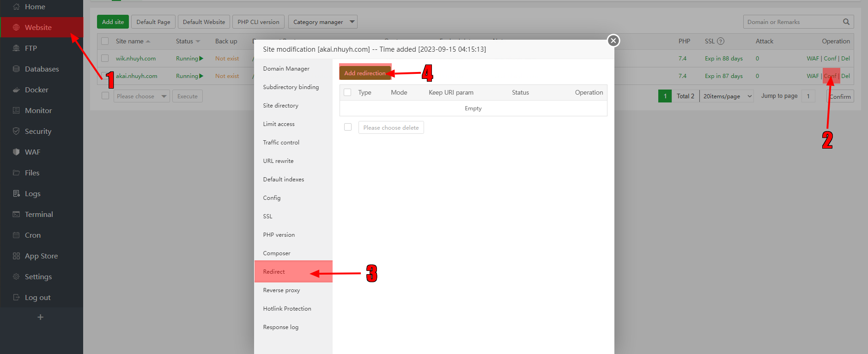Image resolution: width=868 pixels, height=354 pixels.
Task: Click page 1 pagination button
Action: [x=665, y=96]
